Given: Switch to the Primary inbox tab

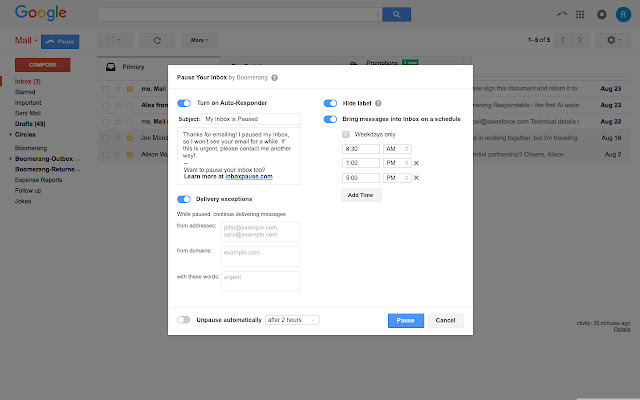Looking at the screenshot, I should pyautogui.click(x=132, y=67).
